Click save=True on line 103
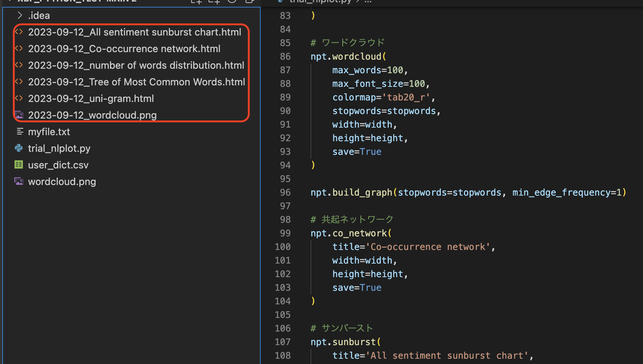 [357, 288]
